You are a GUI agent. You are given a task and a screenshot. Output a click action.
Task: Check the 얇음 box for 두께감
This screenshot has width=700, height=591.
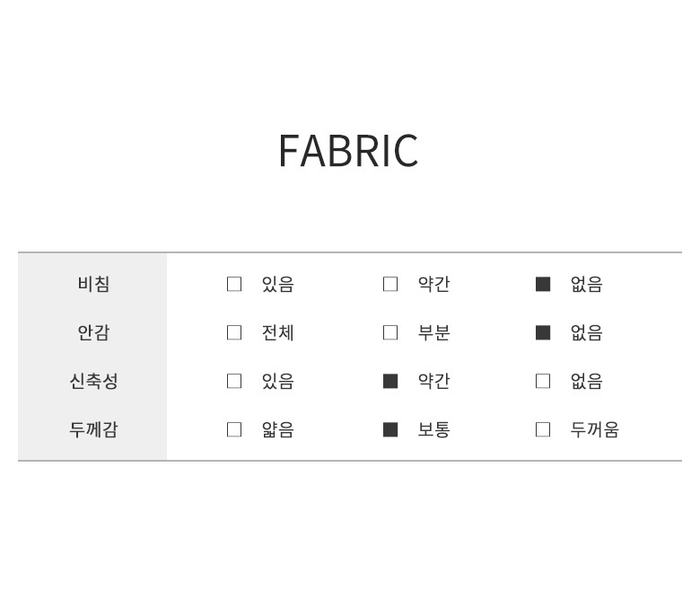coord(234,429)
